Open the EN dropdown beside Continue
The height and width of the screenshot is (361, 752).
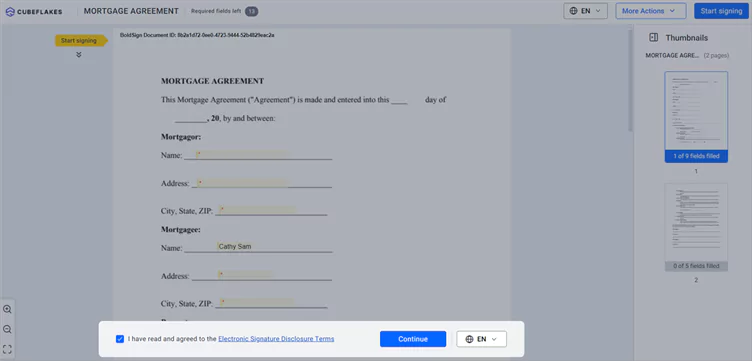tap(482, 339)
